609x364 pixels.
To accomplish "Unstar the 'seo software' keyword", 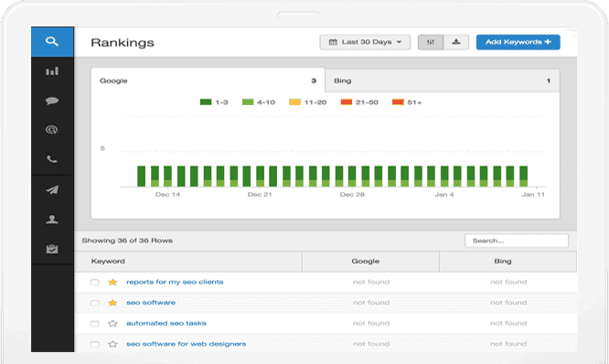I will click(112, 303).
